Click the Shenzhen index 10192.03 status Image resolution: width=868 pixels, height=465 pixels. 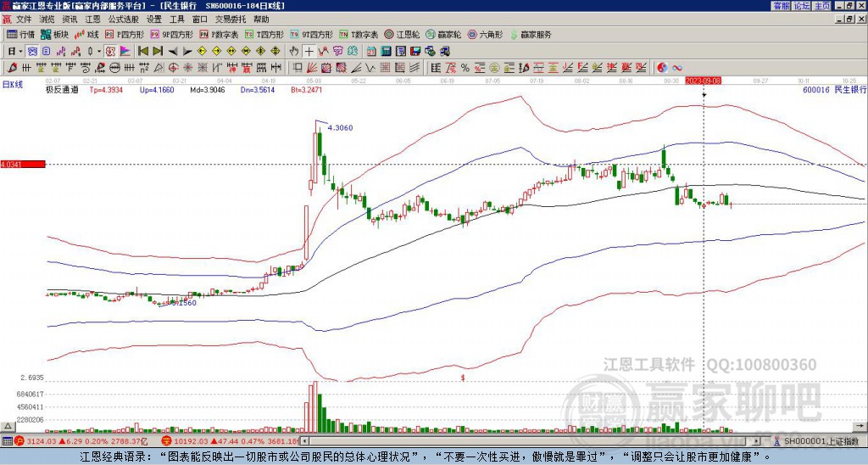tap(232, 441)
